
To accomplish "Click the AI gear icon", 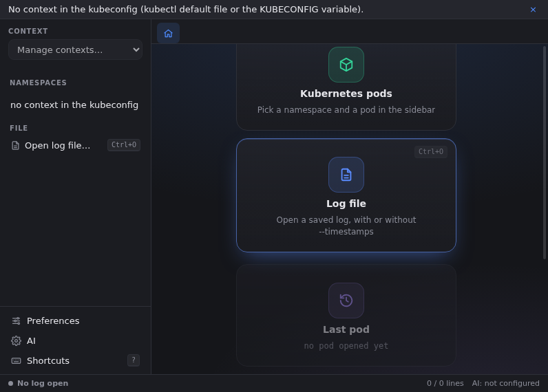I will click(x=16, y=340).
